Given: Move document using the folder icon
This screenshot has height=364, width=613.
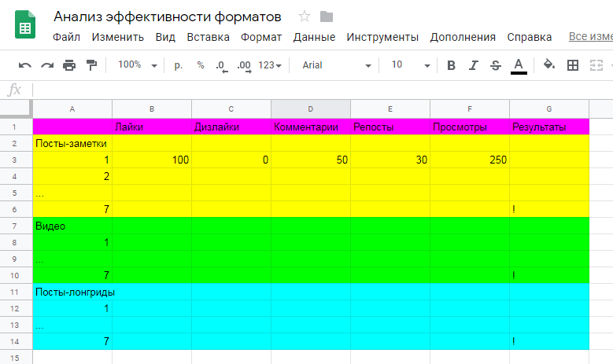Looking at the screenshot, I should coord(327,17).
